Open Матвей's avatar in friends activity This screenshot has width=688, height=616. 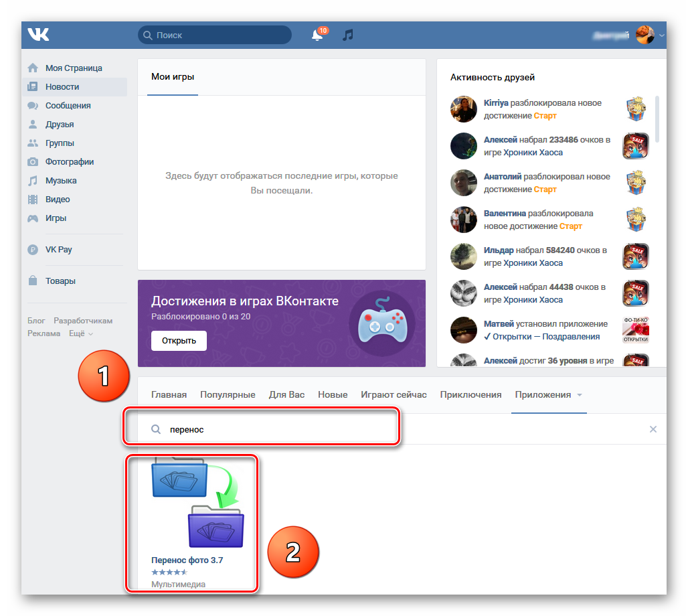[x=463, y=329]
